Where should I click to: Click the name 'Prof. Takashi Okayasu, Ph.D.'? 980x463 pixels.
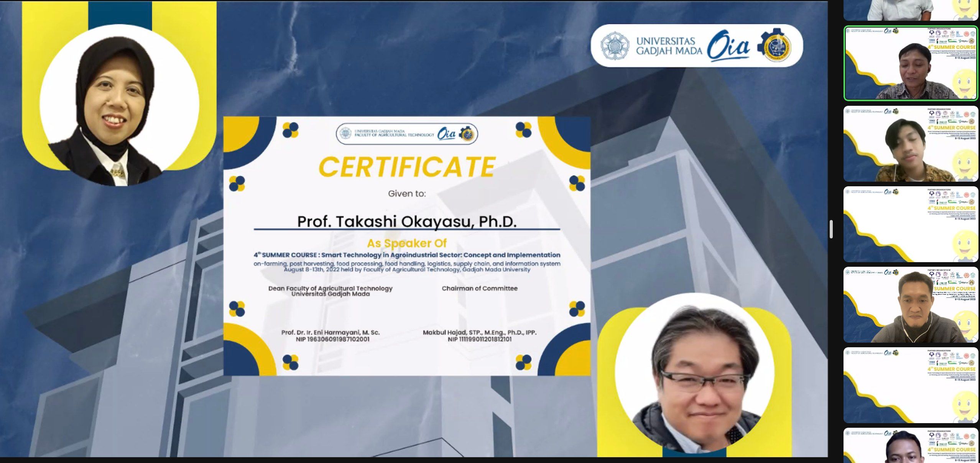[x=407, y=222]
